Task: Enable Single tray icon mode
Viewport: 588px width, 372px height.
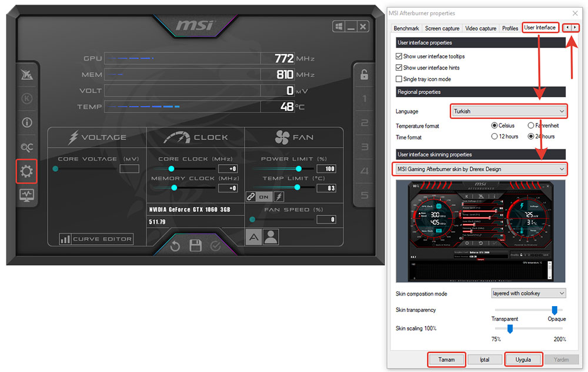Action: [x=399, y=79]
